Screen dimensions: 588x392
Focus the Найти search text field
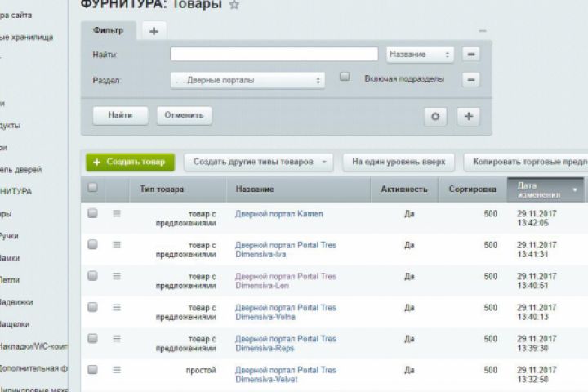point(274,54)
